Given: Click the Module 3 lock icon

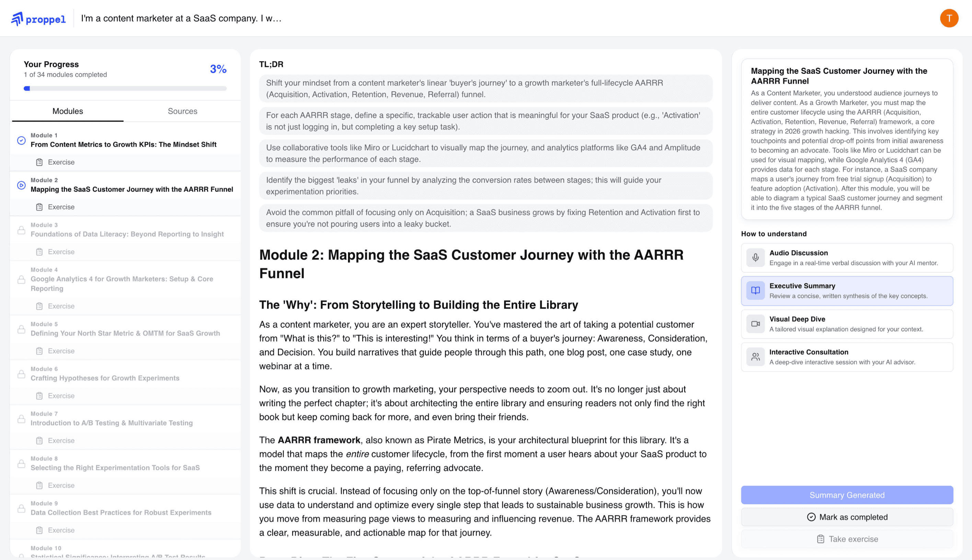Looking at the screenshot, I should click(22, 230).
